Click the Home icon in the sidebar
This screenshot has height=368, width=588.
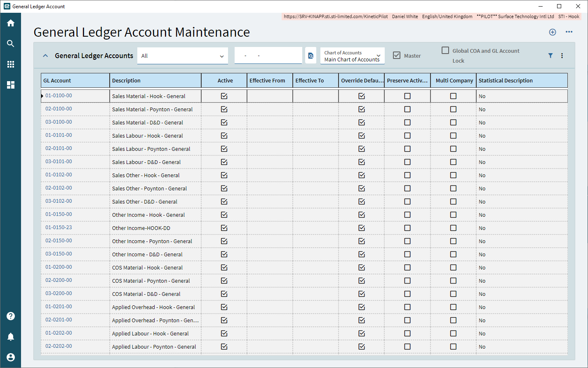(10, 23)
